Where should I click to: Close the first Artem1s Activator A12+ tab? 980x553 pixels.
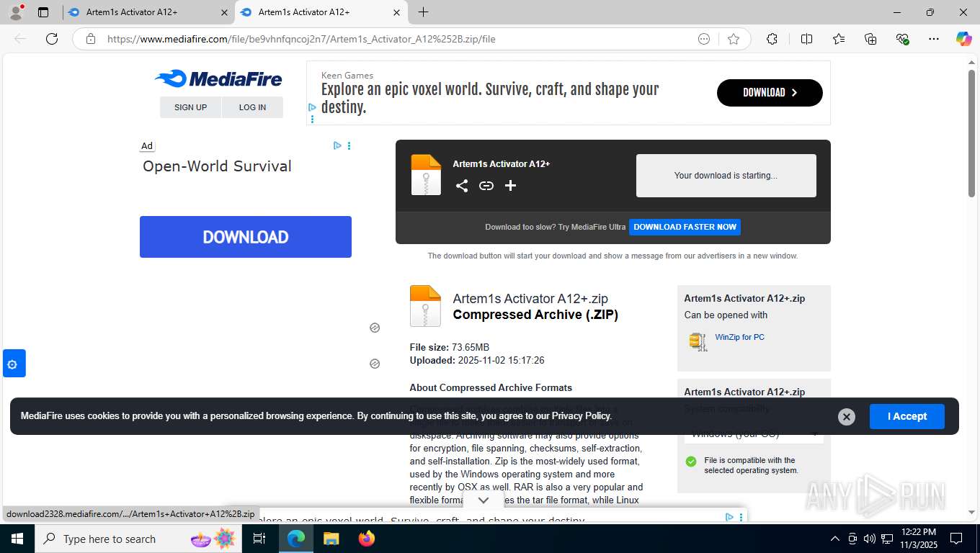click(x=224, y=12)
